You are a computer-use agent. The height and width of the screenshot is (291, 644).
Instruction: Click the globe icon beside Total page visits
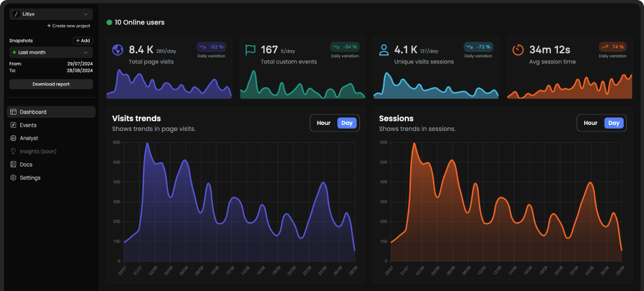117,50
